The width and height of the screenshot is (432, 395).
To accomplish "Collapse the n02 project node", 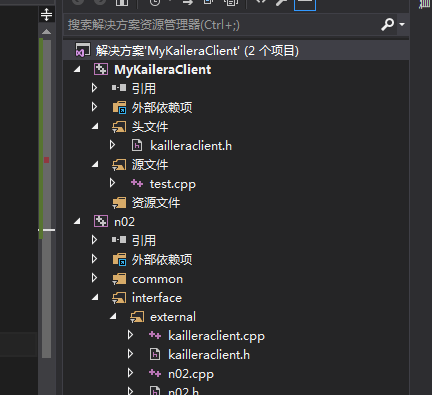I will 77,221.
